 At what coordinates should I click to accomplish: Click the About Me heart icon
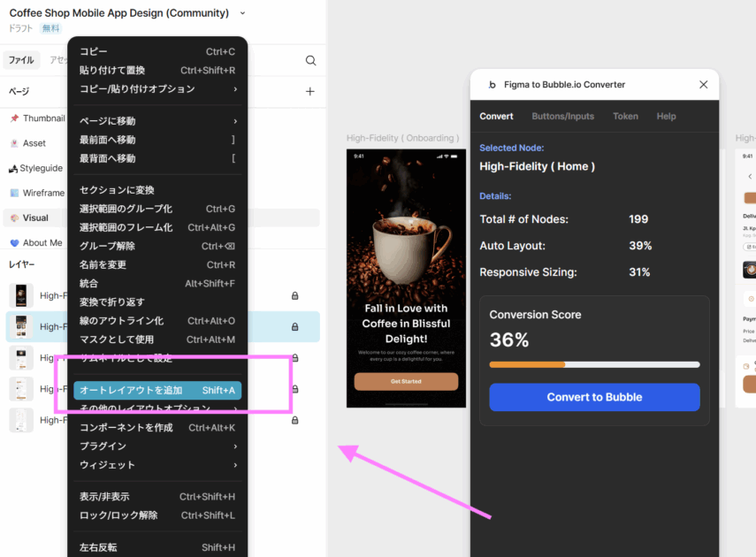(x=14, y=243)
